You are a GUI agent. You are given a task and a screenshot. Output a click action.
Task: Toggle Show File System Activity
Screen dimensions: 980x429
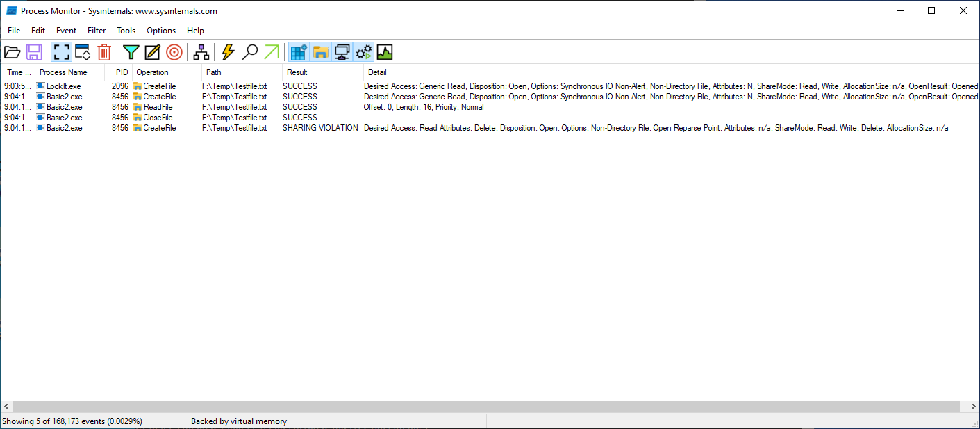(320, 52)
